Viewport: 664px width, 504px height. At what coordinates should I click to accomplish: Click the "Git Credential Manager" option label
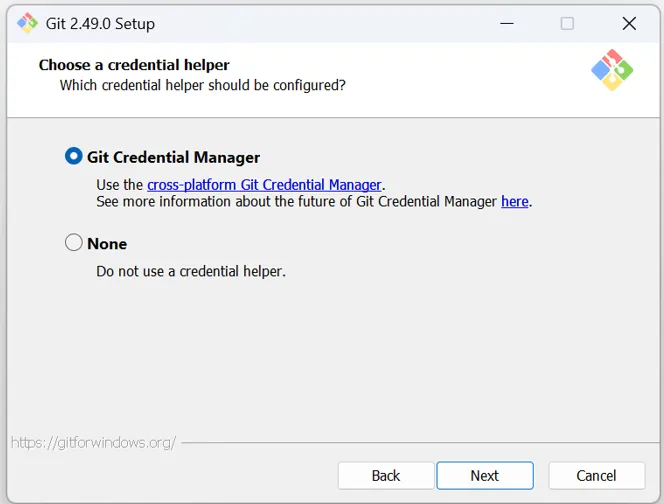pyautogui.click(x=173, y=157)
